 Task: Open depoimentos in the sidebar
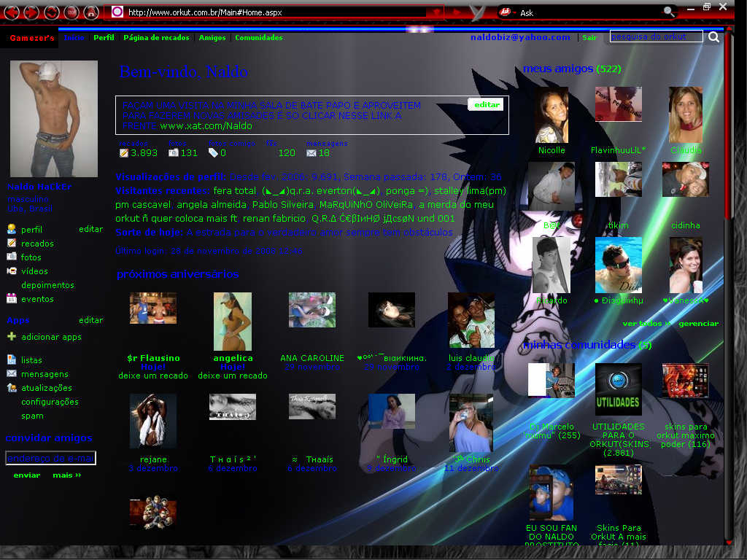point(47,285)
